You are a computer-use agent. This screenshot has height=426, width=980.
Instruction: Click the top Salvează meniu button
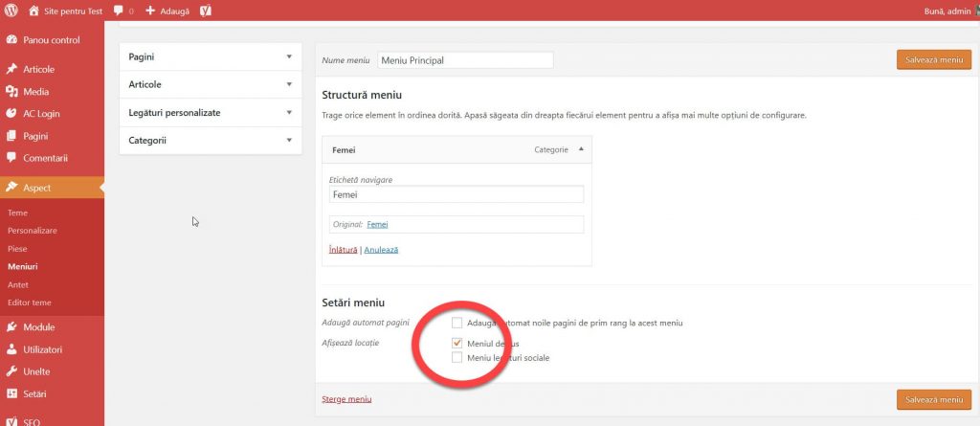(x=933, y=59)
